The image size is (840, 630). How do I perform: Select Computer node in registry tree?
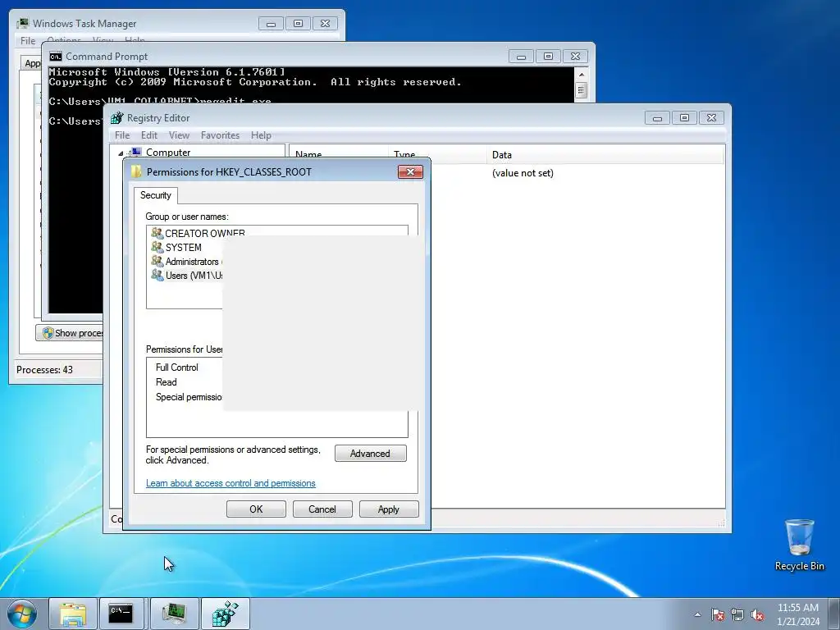click(167, 152)
